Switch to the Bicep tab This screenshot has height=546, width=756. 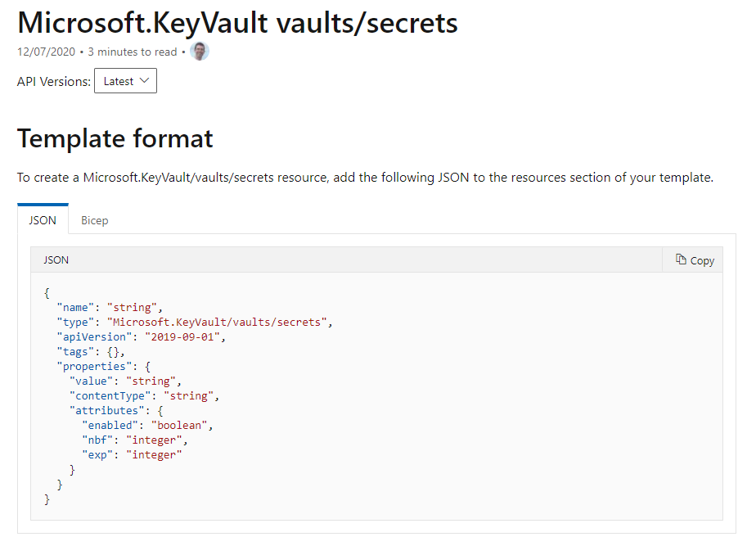tap(94, 220)
